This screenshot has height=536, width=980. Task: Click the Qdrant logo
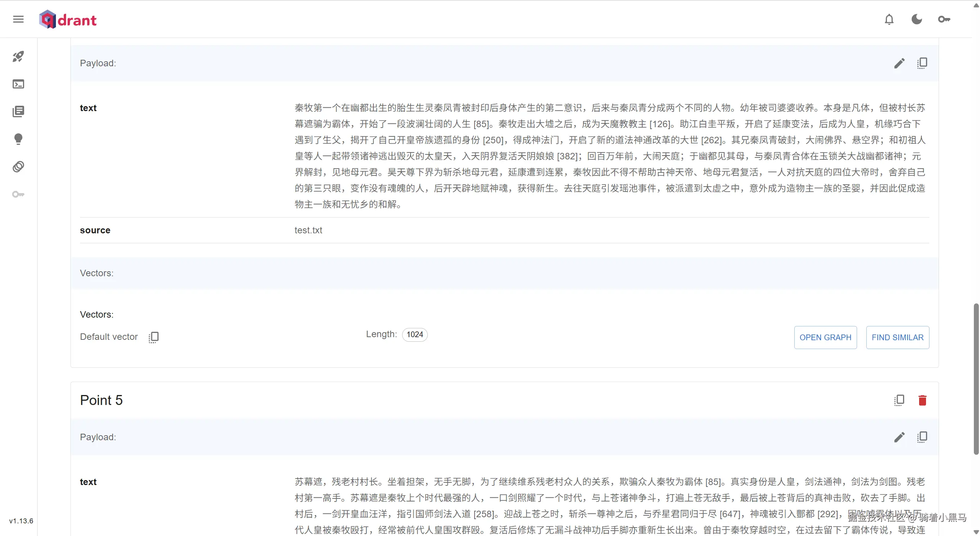(x=68, y=19)
